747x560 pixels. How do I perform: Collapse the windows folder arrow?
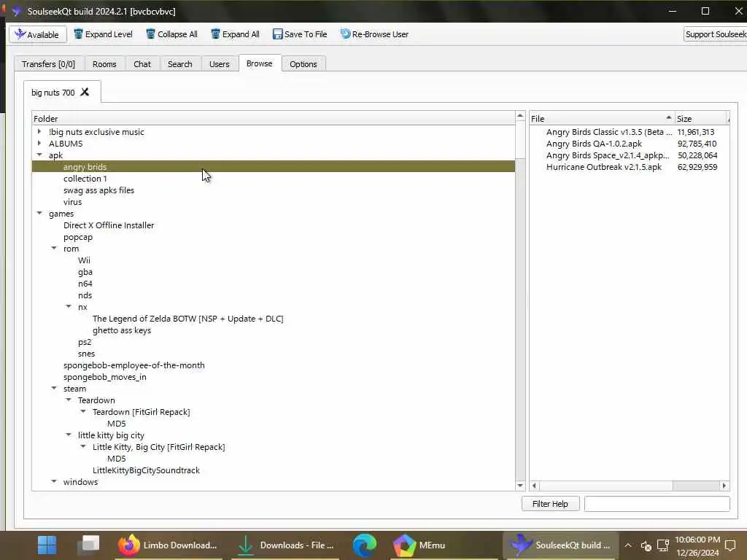54,481
